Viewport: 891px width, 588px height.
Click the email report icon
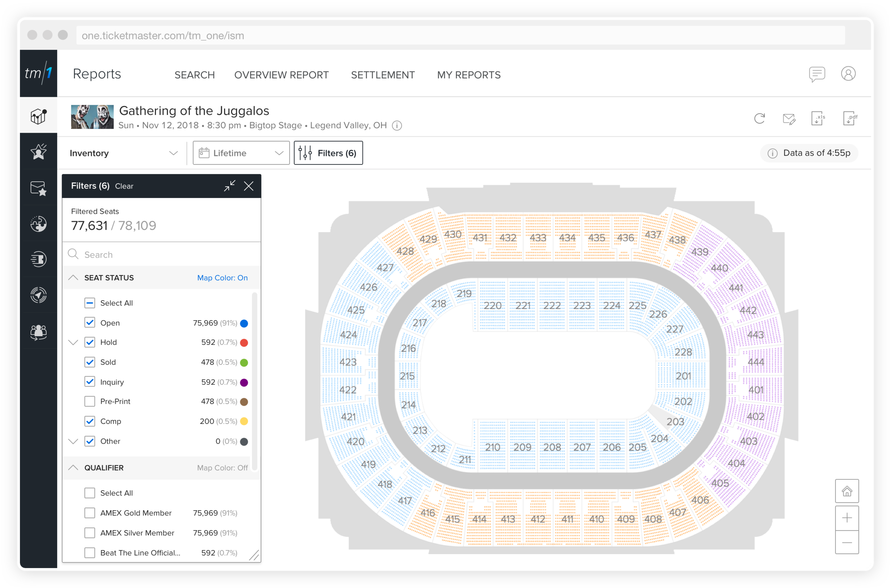click(789, 119)
